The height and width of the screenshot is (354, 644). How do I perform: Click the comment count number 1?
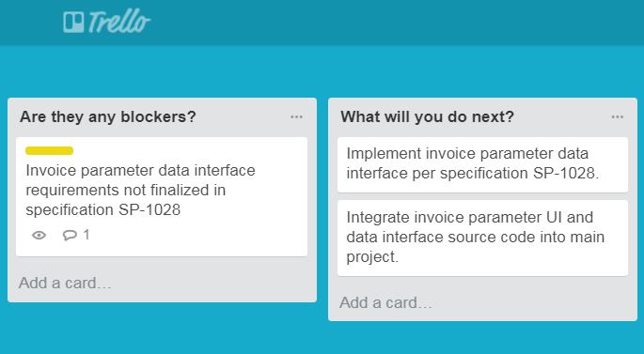(86, 235)
